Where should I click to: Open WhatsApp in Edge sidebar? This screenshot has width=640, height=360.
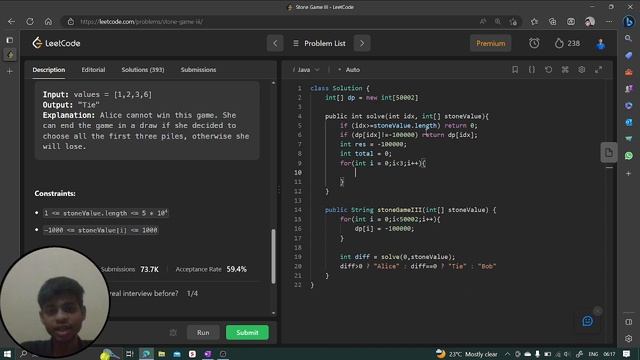(x=629, y=156)
